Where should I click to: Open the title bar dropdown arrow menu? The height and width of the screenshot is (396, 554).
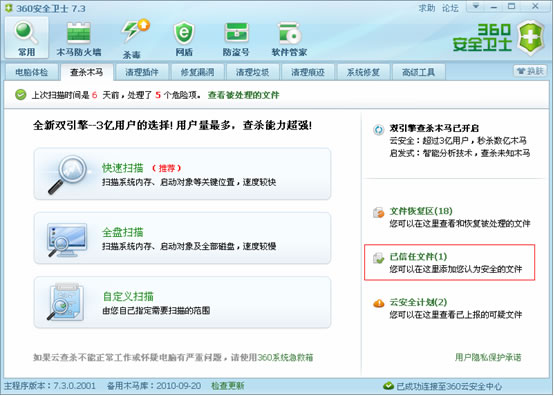(x=476, y=6)
